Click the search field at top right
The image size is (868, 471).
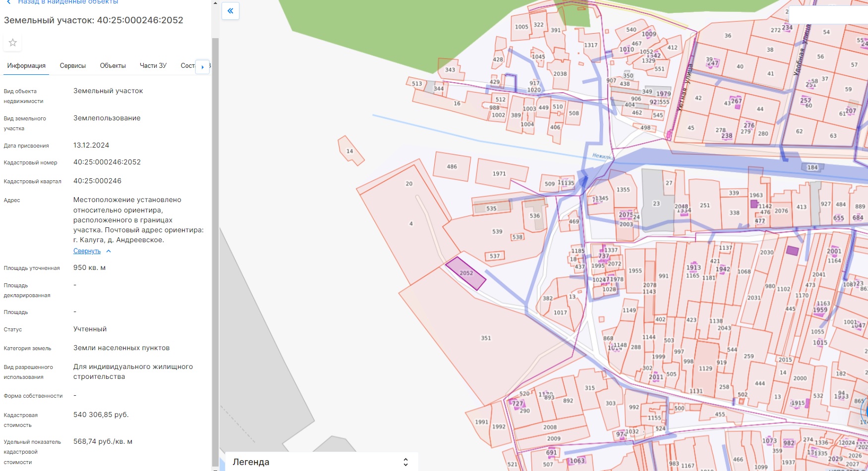828,15
